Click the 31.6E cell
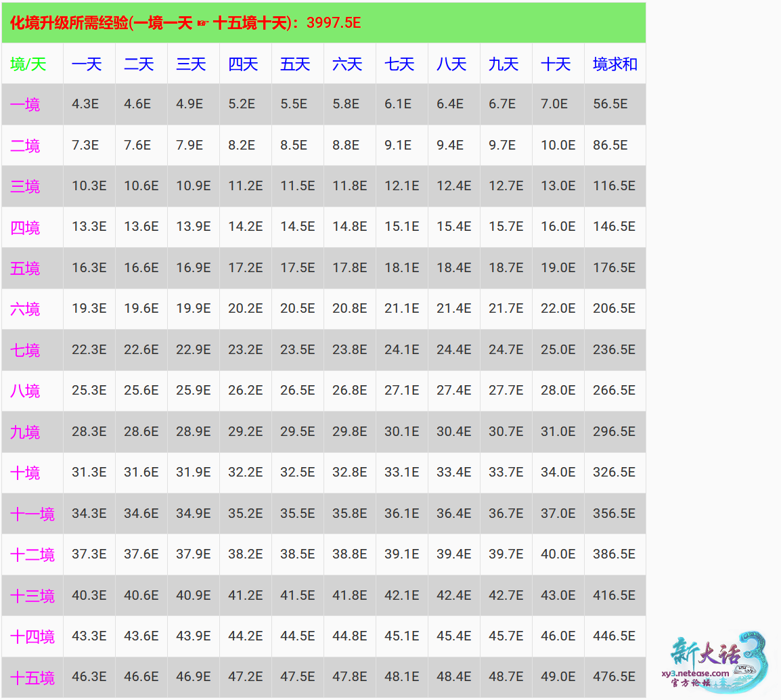The width and height of the screenshot is (781, 700). 141,473
